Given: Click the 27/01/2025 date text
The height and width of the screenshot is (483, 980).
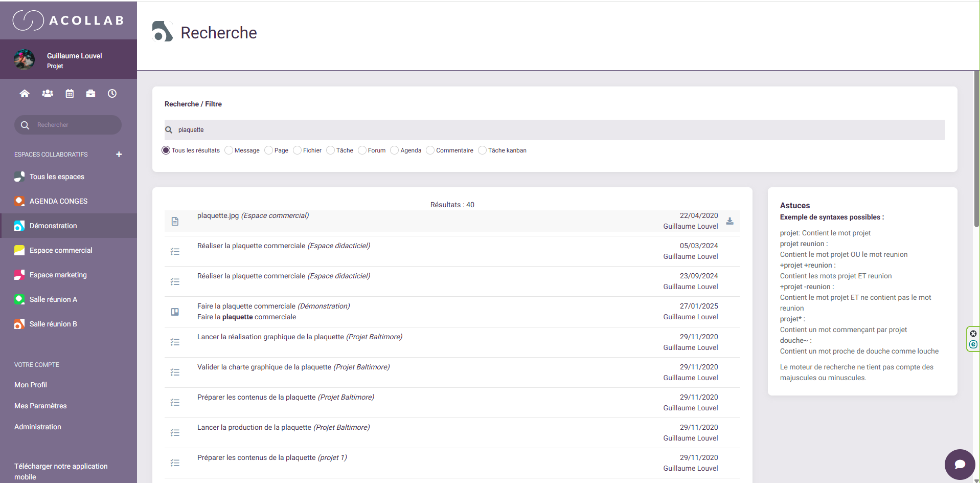Looking at the screenshot, I should (699, 306).
